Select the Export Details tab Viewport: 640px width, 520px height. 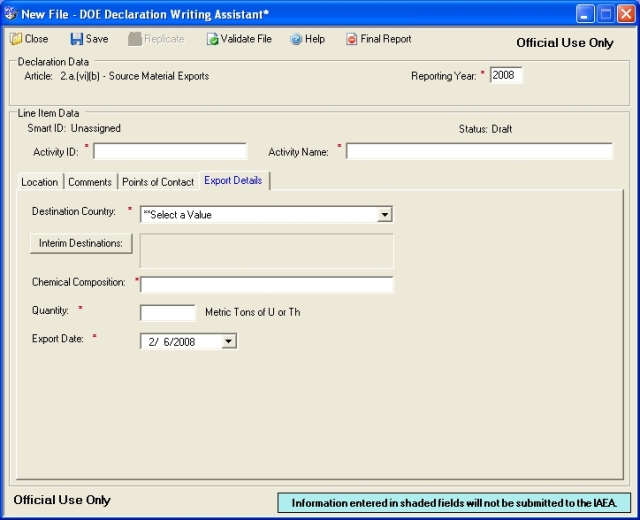coord(233,180)
